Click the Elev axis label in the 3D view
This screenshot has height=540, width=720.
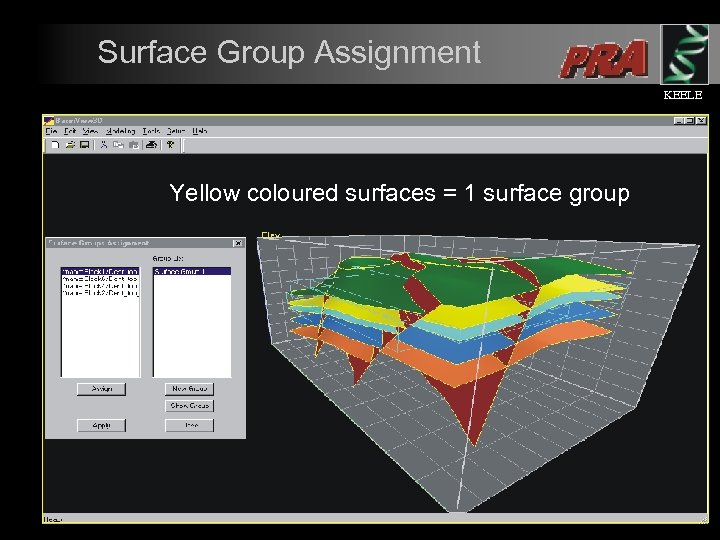270,235
